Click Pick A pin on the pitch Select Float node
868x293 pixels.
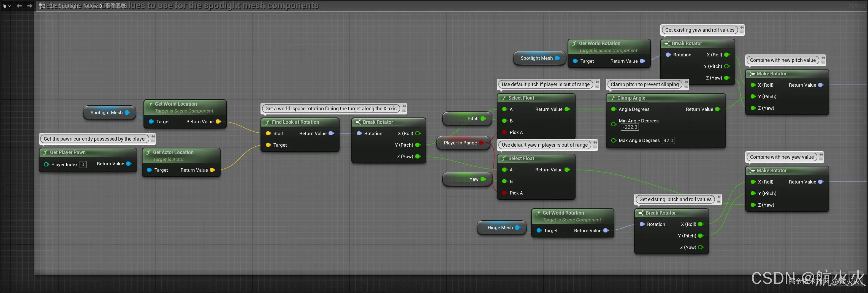tap(504, 133)
